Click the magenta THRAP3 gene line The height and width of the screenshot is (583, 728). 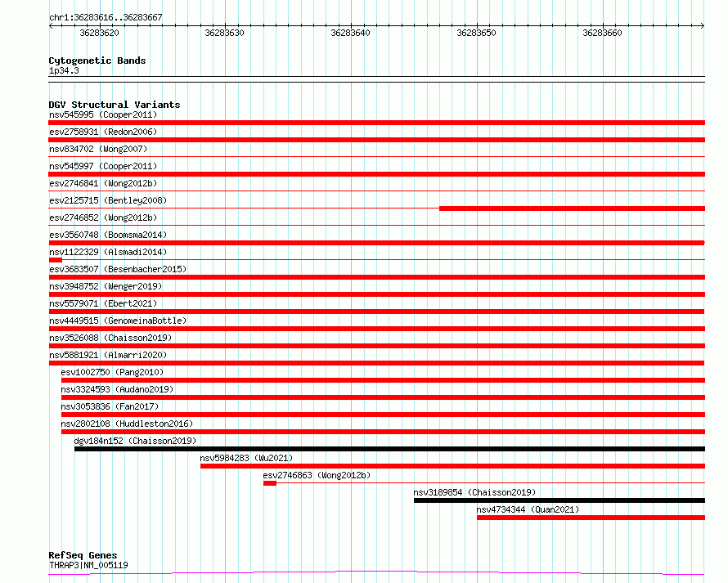376,573
